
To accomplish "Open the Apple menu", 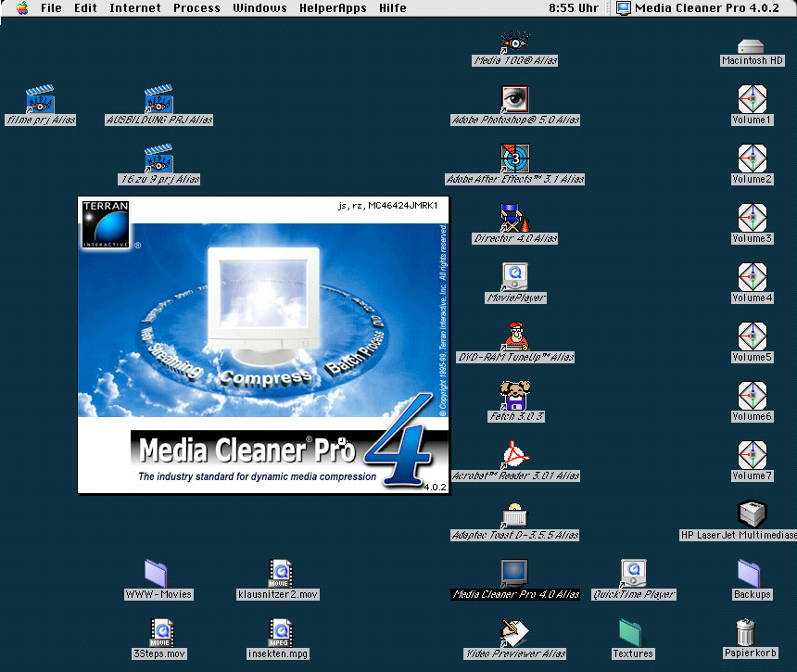I will coord(20,8).
